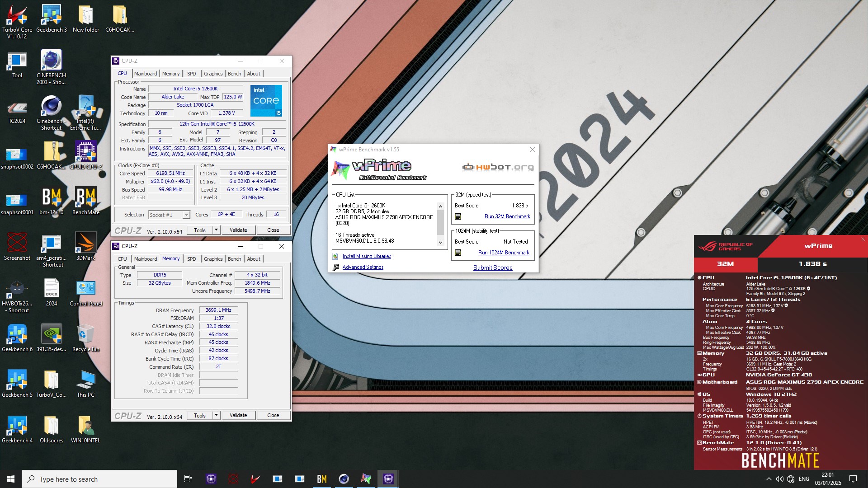Launch BenchMate desktop icon
Screen dimensions: 868x488
click(86, 201)
